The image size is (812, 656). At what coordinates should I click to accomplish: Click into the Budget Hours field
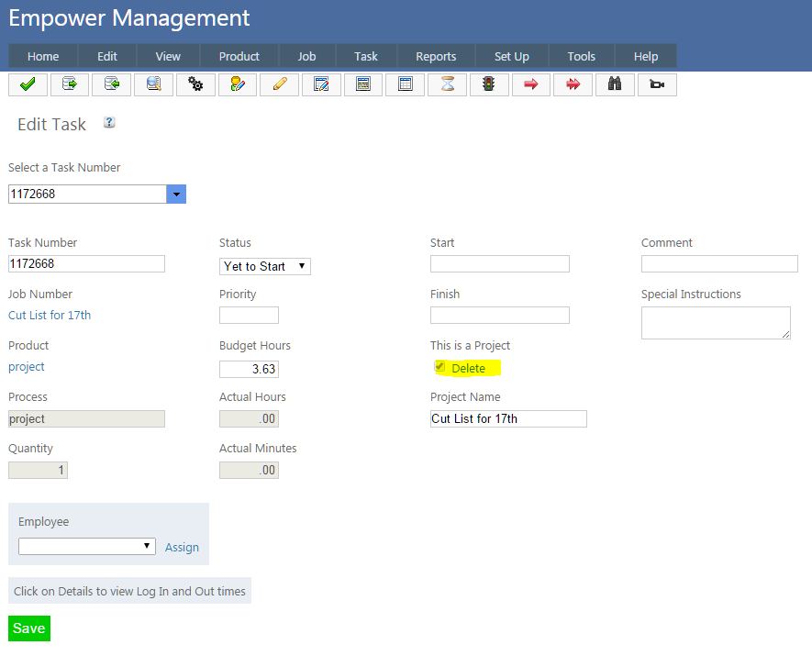coord(249,369)
